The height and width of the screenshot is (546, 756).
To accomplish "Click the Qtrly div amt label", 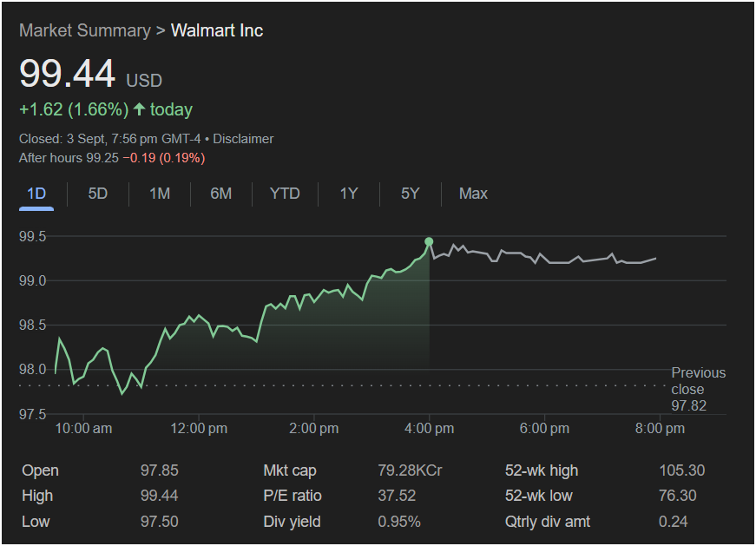I will (547, 522).
